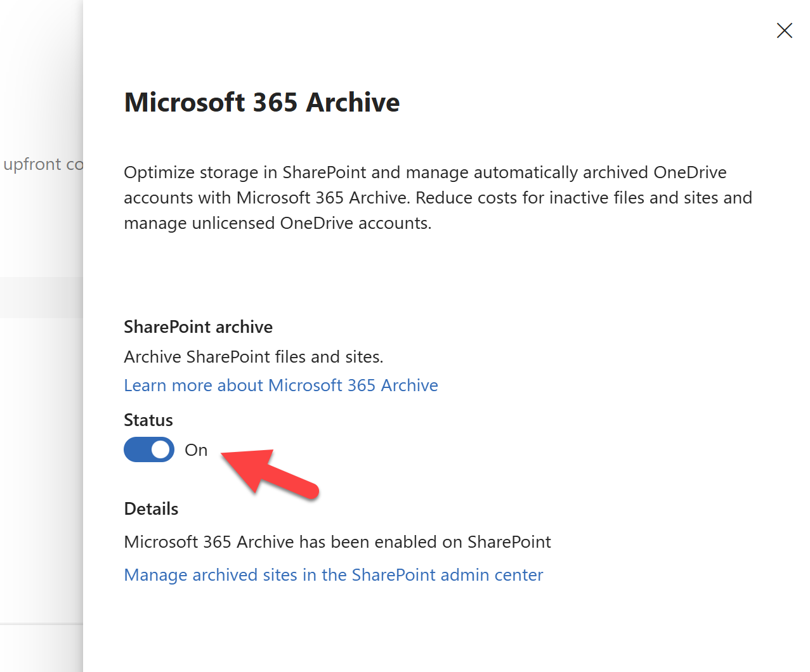Select the Microsoft 365 Archive heading
This screenshot has height=672, width=810.
[262, 102]
